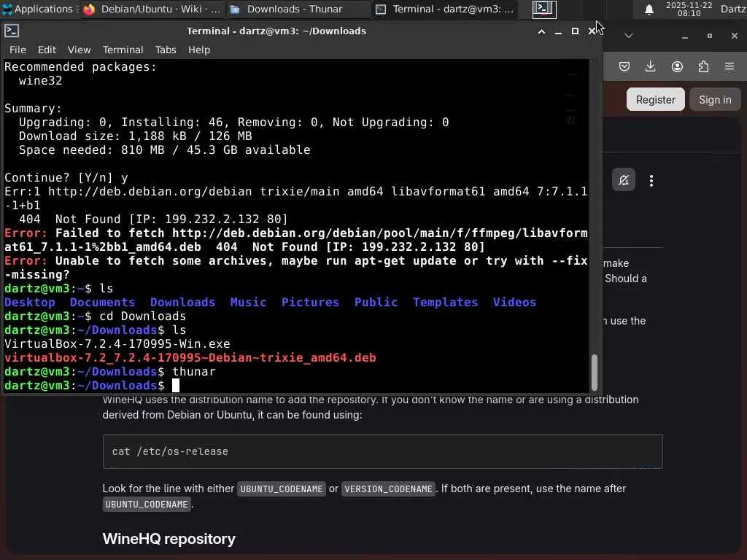Click the virtualbox trixie_amd64.deb filename in terminal

pyautogui.click(x=190, y=357)
